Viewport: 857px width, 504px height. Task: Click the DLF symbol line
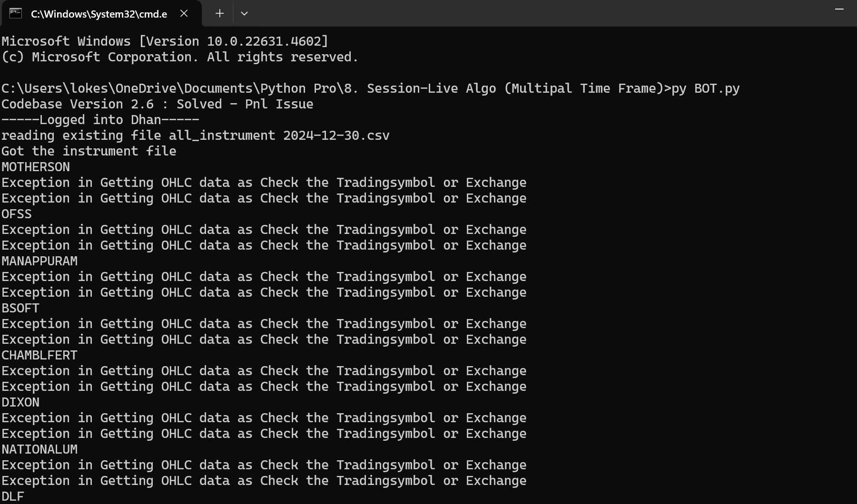click(13, 496)
